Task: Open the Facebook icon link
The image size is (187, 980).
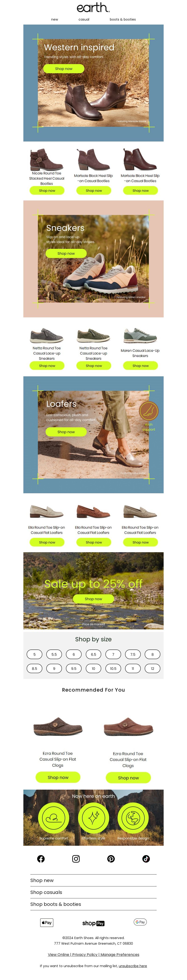Action: click(41, 859)
